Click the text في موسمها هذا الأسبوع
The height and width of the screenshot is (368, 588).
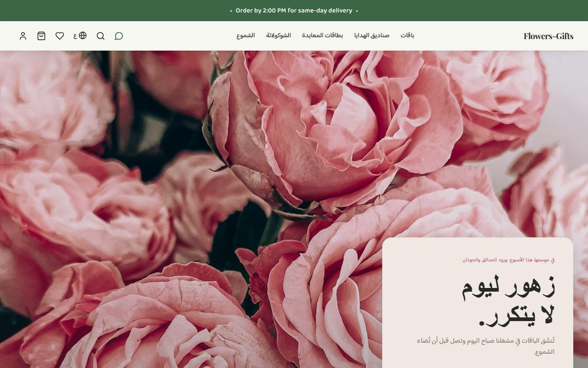[x=531, y=260]
